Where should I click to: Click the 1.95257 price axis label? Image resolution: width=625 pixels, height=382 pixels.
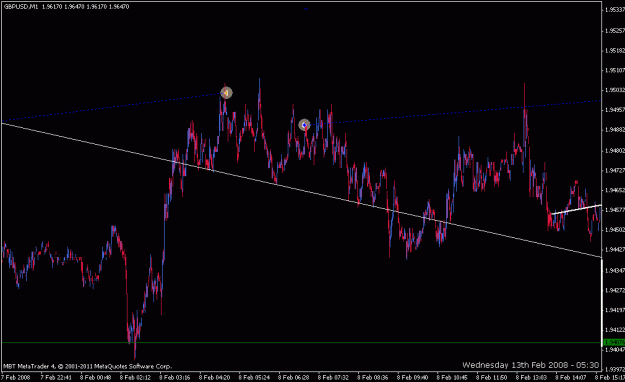(x=615, y=30)
